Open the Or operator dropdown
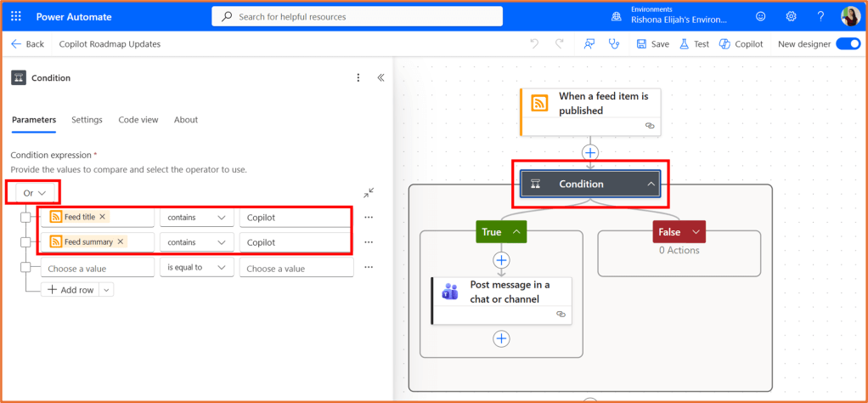The image size is (868, 403). (34, 193)
